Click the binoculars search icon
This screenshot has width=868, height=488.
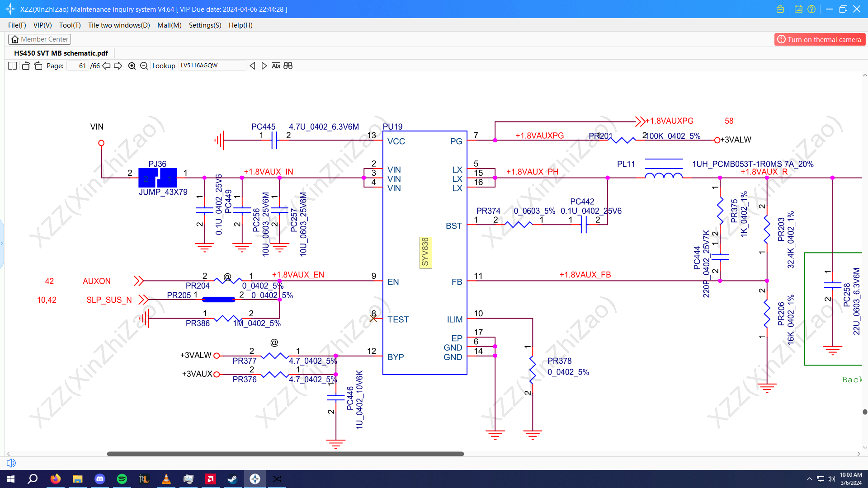288,66
